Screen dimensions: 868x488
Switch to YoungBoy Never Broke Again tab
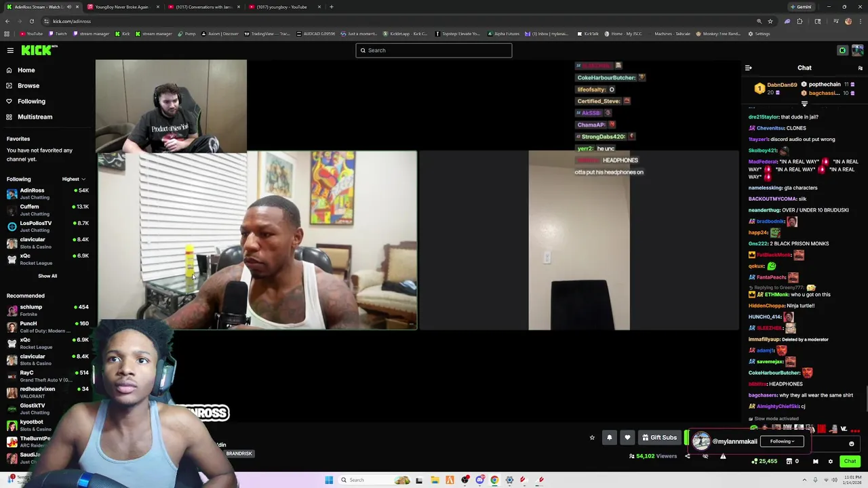tap(122, 7)
